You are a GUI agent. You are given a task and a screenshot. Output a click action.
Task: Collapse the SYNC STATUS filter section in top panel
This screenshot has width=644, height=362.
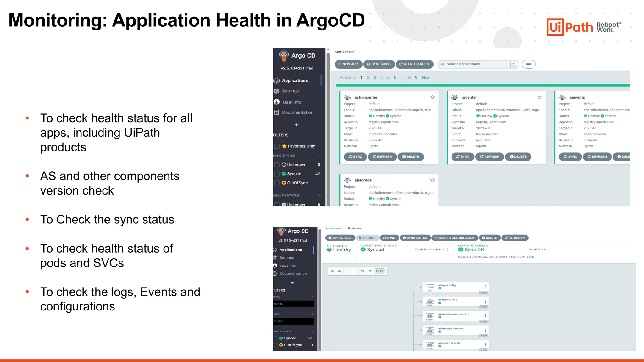320,156
